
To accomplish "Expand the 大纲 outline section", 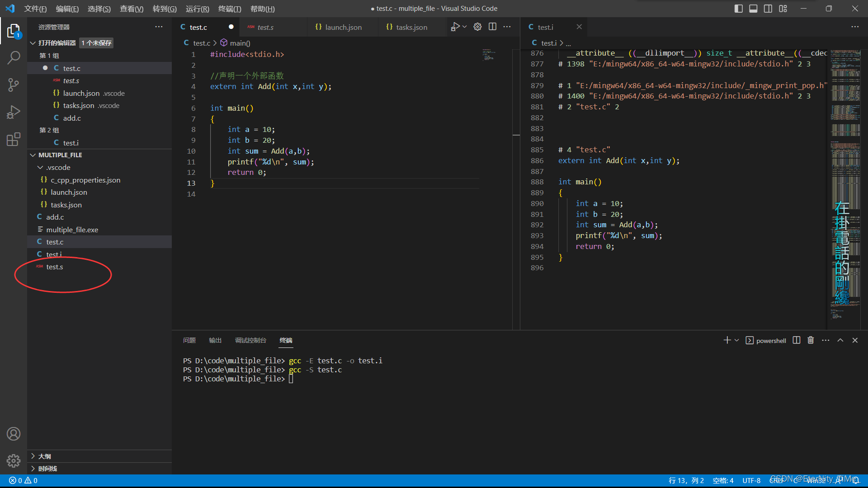I will tap(44, 456).
